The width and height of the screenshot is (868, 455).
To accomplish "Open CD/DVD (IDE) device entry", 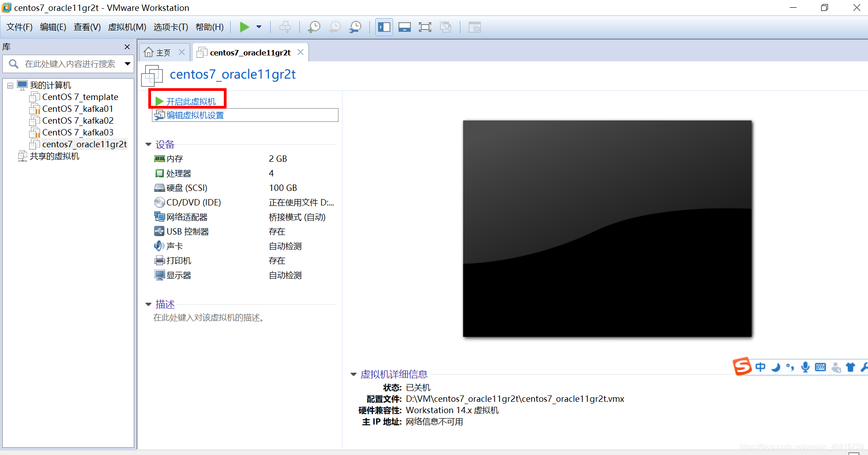I will pos(193,203).
